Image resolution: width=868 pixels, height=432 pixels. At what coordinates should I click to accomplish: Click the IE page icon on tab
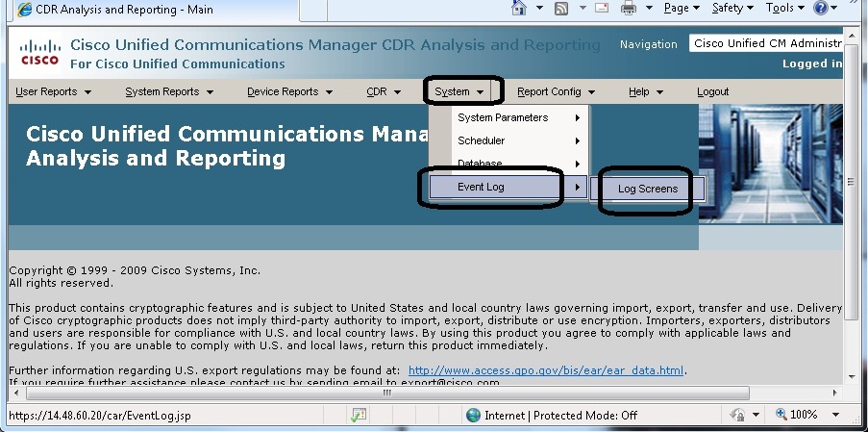coord(24,10)
